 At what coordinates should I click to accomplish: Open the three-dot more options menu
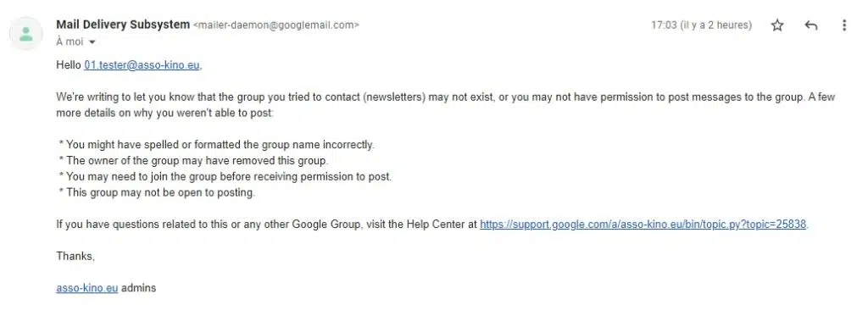pyautogui.click(x=844, y=25)
